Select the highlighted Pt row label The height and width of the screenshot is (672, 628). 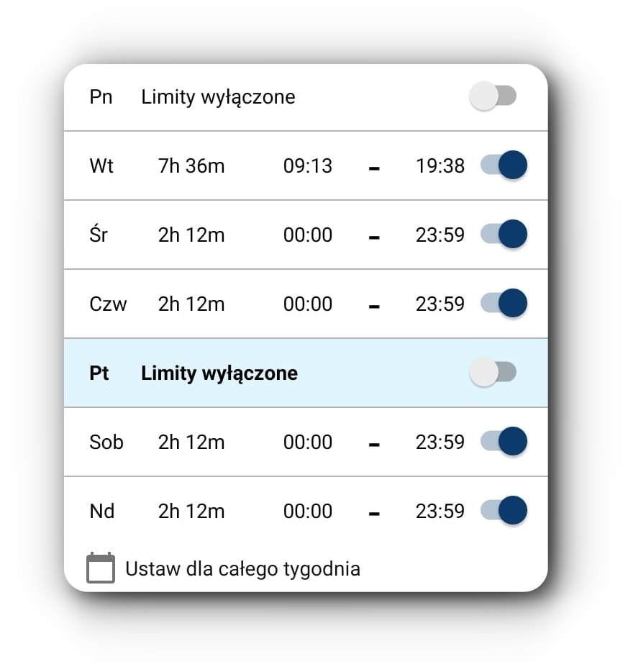(x=99, y=373)
